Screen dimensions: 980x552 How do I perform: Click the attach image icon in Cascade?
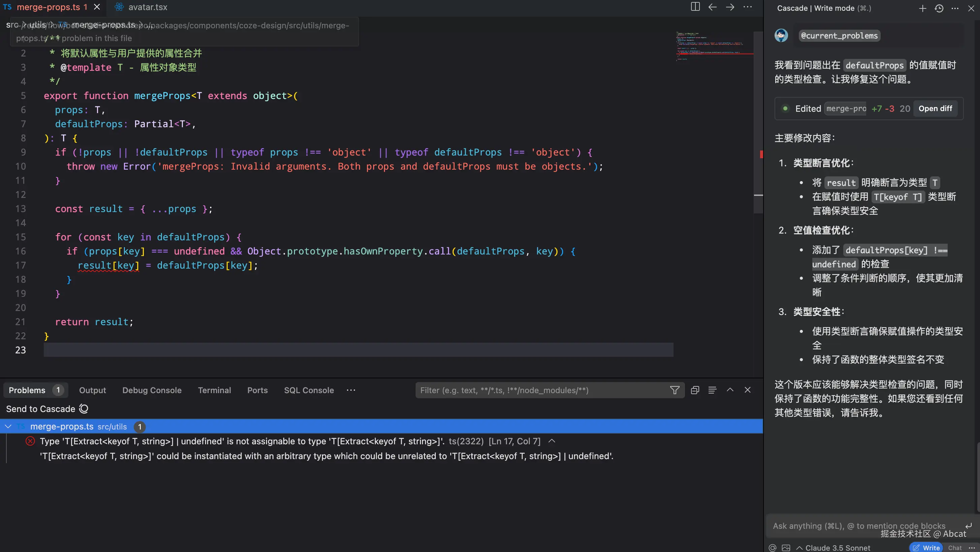(786, 547)
